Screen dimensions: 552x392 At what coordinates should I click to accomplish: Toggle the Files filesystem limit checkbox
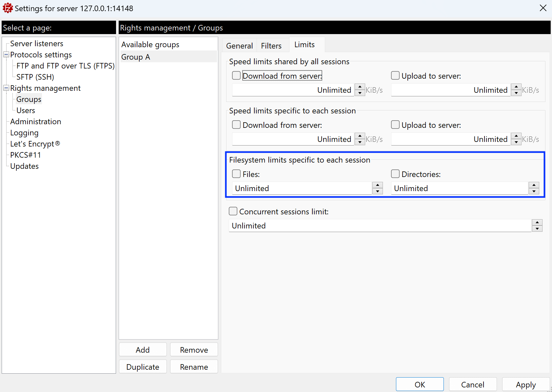point(236,174)
